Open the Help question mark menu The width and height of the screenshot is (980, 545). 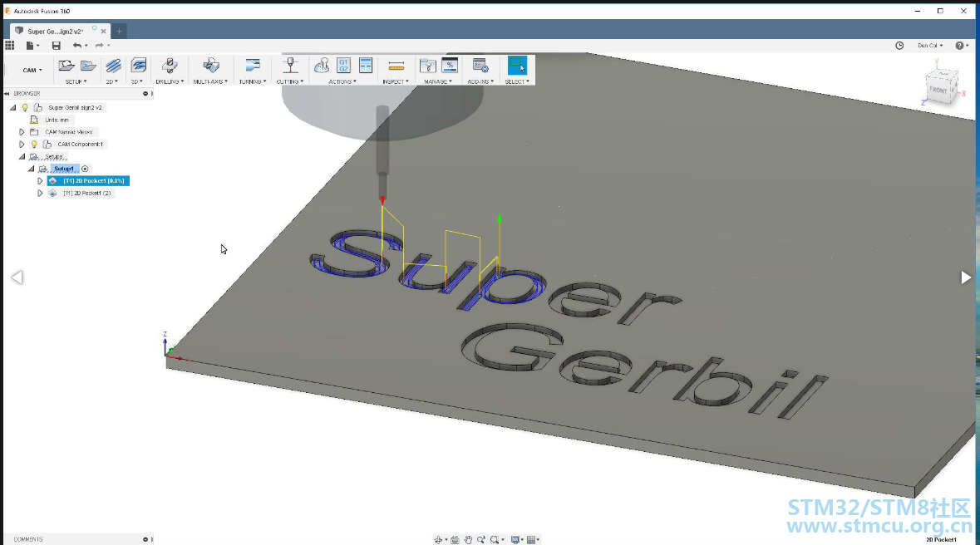pos(959,46)
